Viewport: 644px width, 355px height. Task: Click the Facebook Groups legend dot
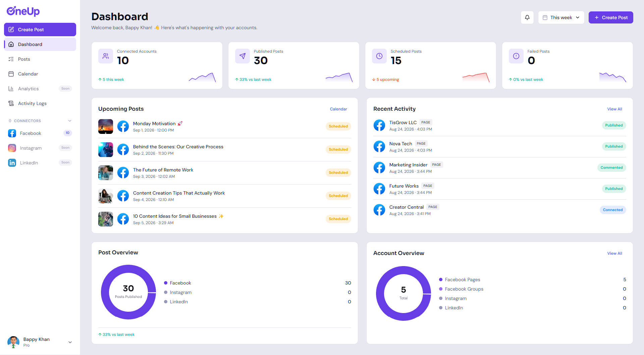[x=441, y=289]
